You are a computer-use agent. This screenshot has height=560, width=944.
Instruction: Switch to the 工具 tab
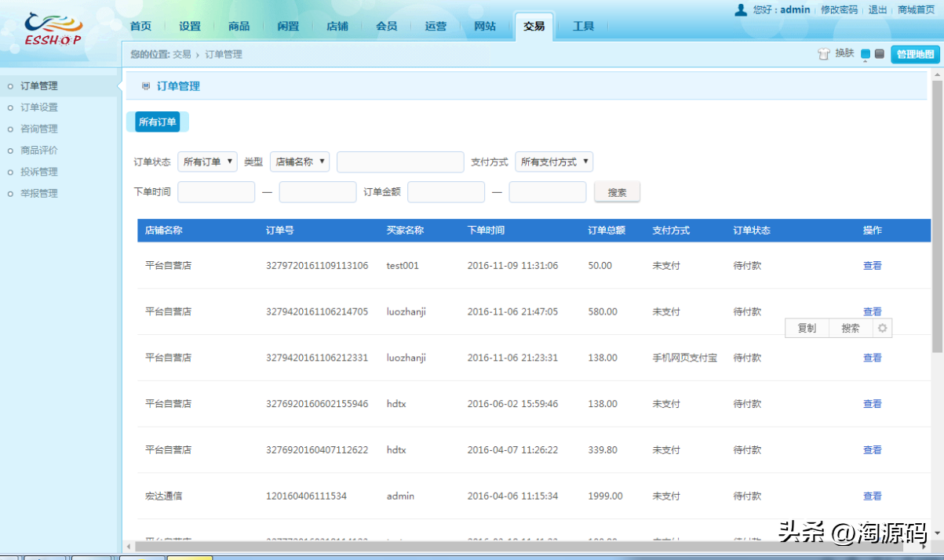(x=583, y=26)
